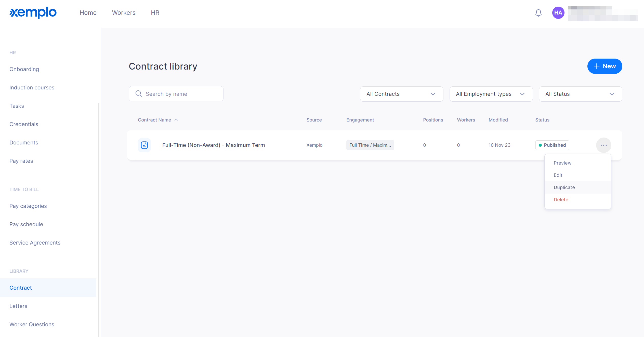Expand the All Status filter
The height and width of the screenshot is (337, 644).
point(580,94)
